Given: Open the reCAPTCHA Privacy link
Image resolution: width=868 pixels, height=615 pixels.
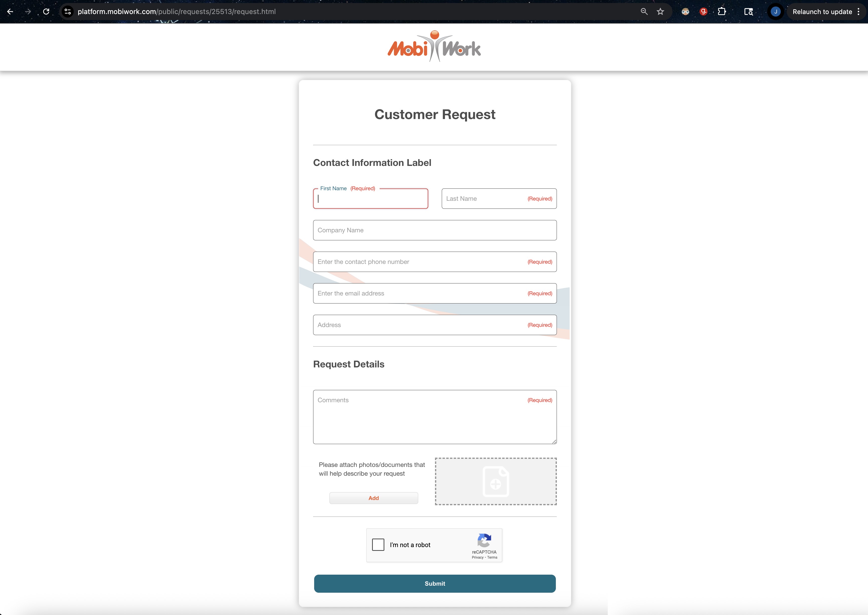Looking at the screenshot, I should click(477, 557).
